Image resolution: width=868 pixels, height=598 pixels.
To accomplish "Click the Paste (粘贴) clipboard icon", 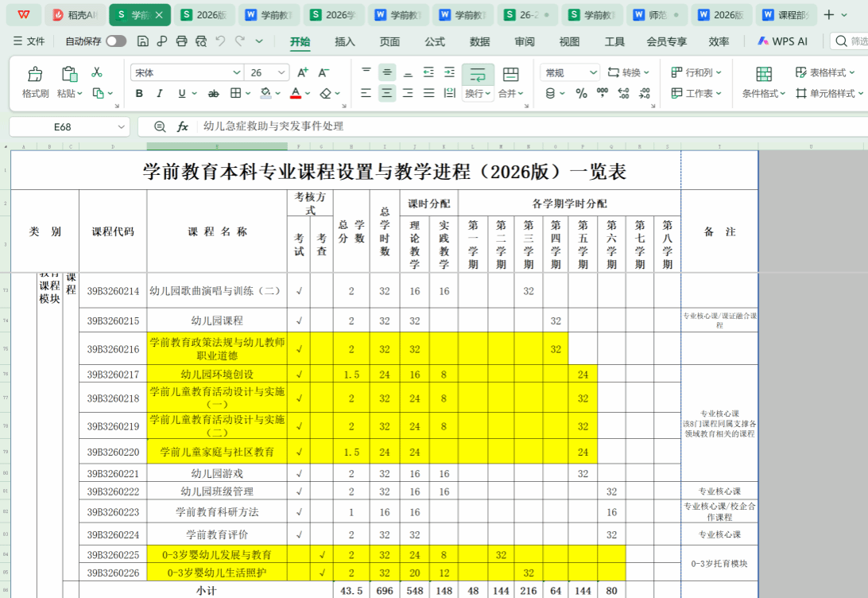I will (x=69, y=74).
